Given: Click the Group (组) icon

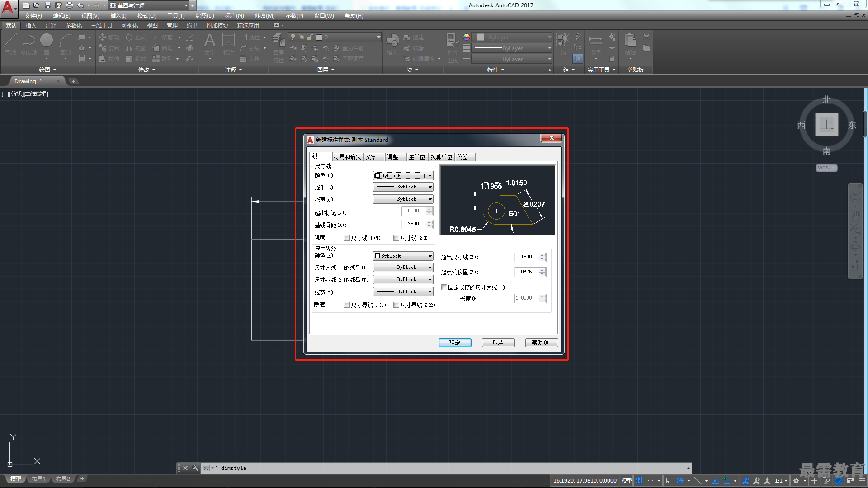Looking at the screenshot, I should coord(563,45).
